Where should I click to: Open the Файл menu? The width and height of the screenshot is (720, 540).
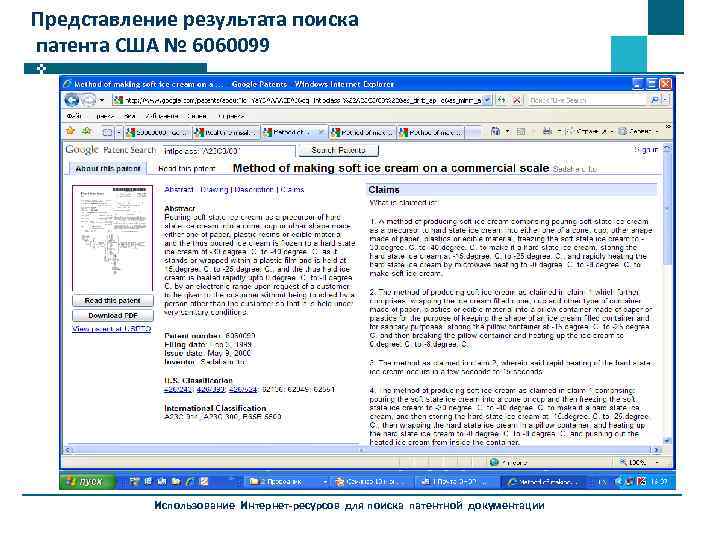click(x=73, y=116)
